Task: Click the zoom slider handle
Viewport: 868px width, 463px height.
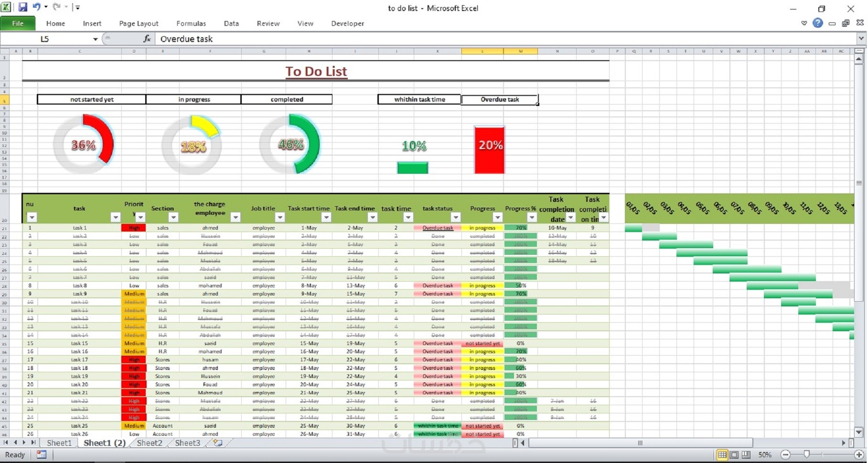Action: pos(807,455)
